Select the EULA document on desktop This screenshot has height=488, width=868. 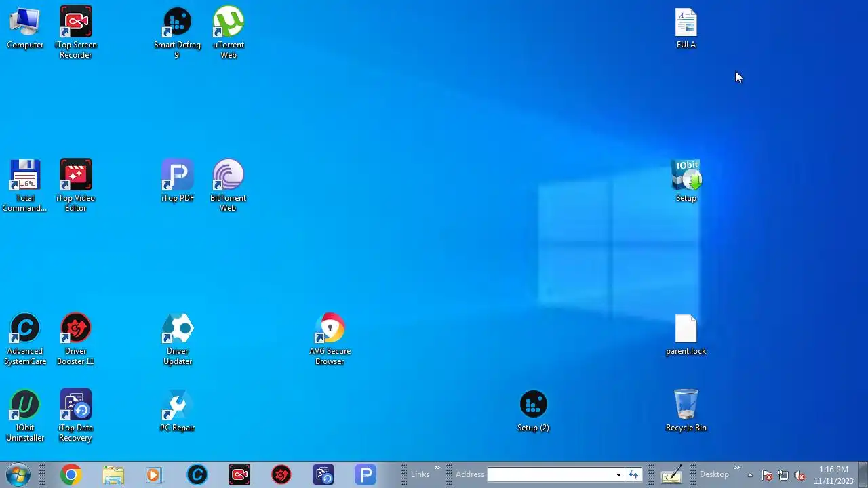[686, 28]
